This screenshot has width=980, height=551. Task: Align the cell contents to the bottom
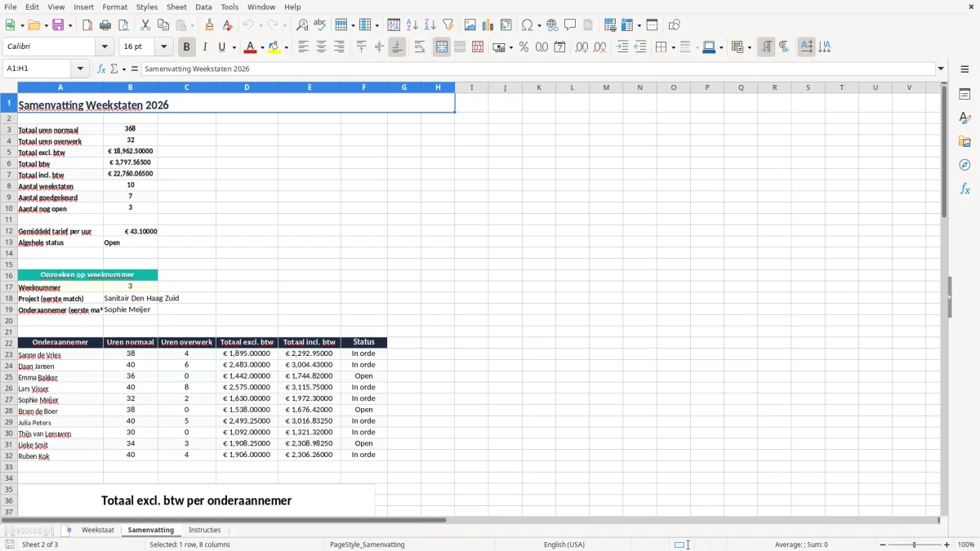pyautogui.click(x=397, y=47)
